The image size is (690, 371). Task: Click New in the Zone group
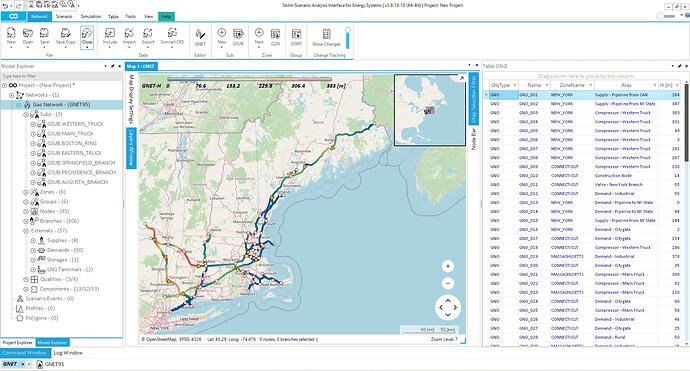pyautogui.click(x=259, y=33)
